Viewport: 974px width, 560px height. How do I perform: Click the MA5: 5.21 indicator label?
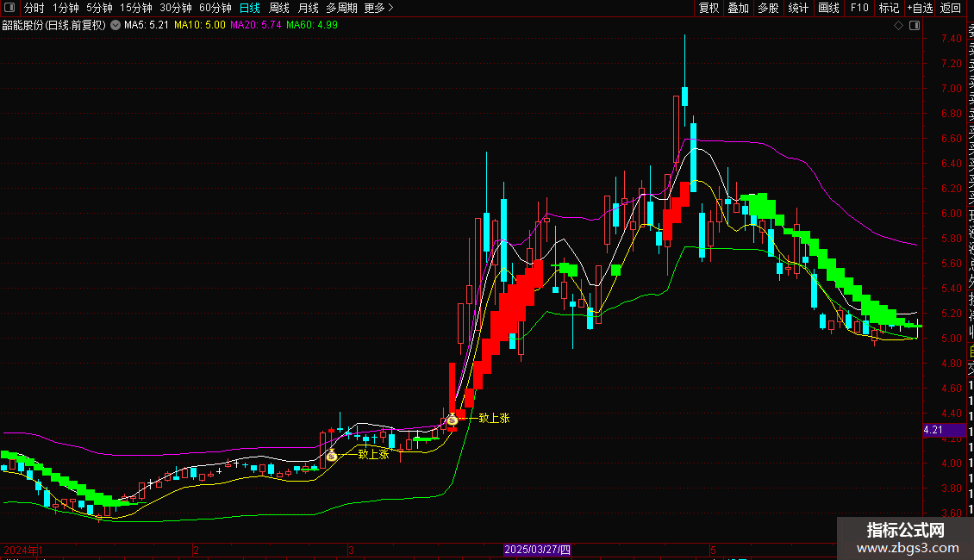[147, 26]
